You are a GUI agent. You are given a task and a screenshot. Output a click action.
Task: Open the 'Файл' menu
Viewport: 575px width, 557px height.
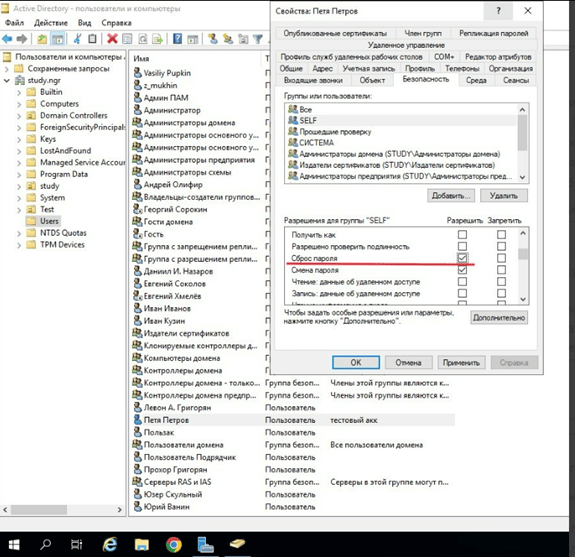(14, 23)
